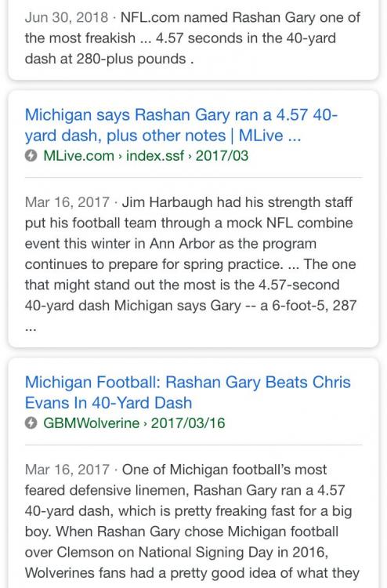Tap the AMP lightning icon beside MLive.com
Viewport: 387px width, 588px height.
point(31,156)
